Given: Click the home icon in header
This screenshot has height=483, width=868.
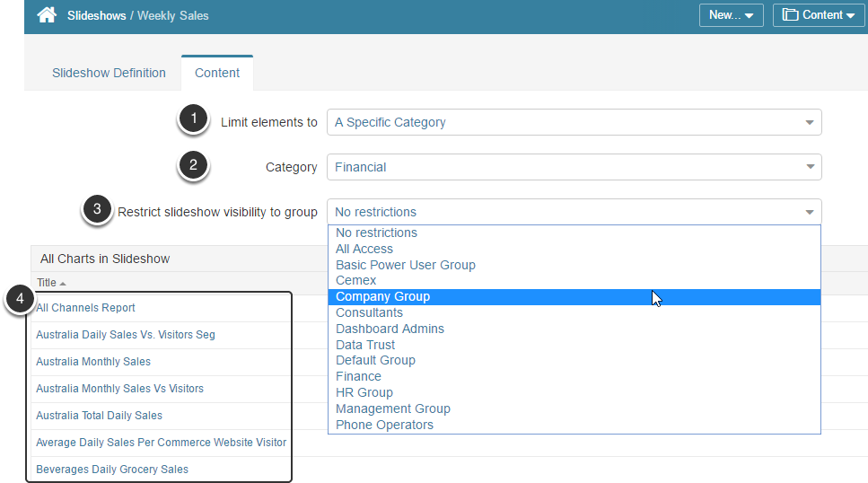Looking at the screenshot, I should (x=47, y=15).
